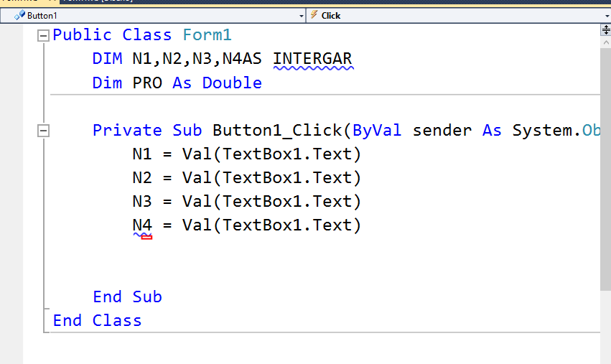
Task: Place cursor on the End Sub line
Action: coord(127,297)
